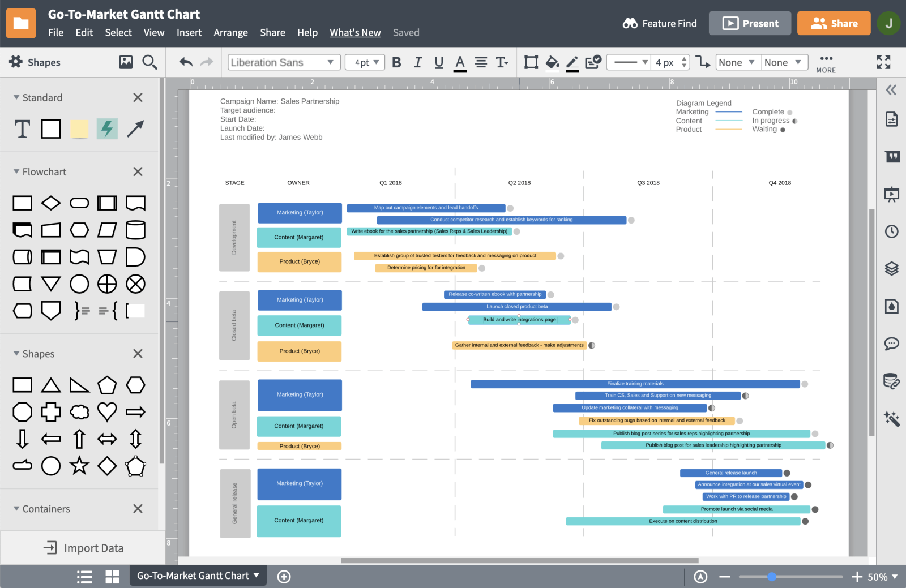Open the data linking database icon

pyautogui.click(x=891, y=381)
